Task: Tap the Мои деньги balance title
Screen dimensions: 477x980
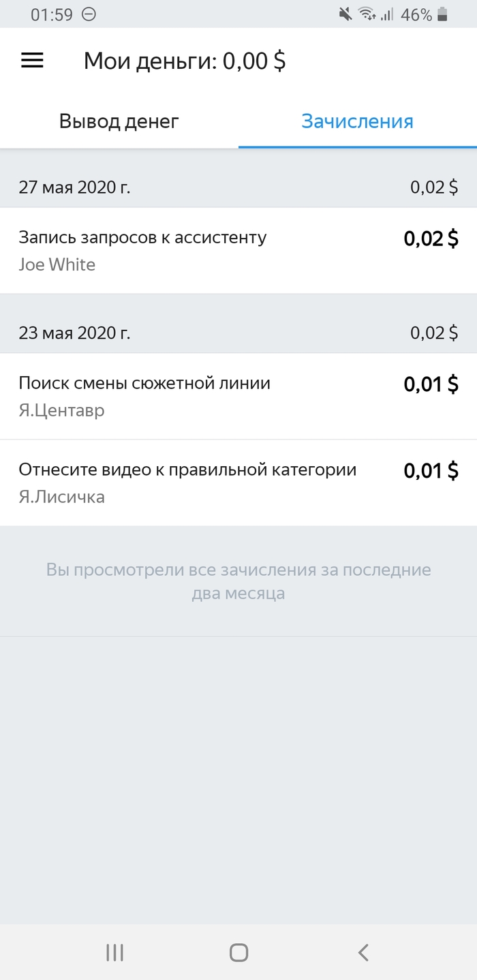Action: tap(185, 61)
